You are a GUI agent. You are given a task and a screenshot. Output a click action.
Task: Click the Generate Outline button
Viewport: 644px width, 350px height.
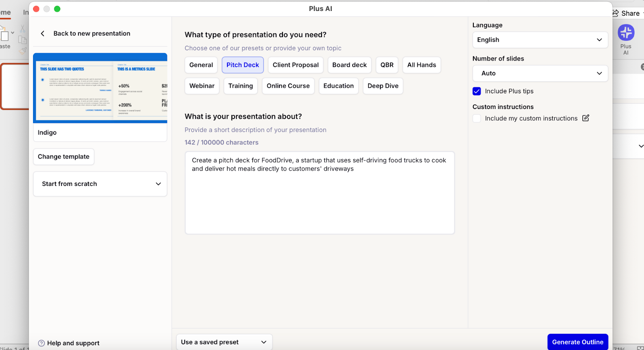pos(578,342)
